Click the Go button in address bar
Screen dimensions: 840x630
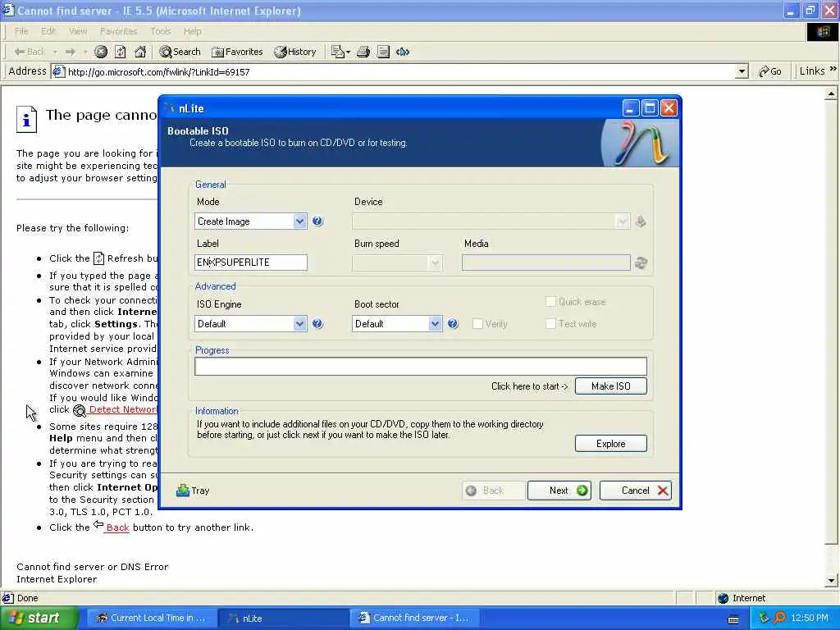pyautogui.click(x=770, y=71)
